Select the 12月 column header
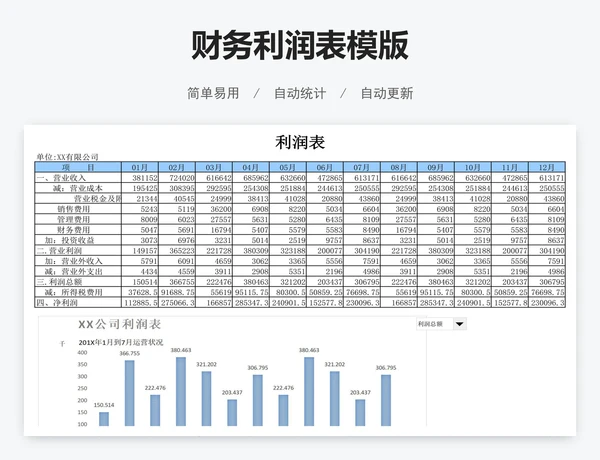This screenshot has width=600, height=460. point(547,167)
